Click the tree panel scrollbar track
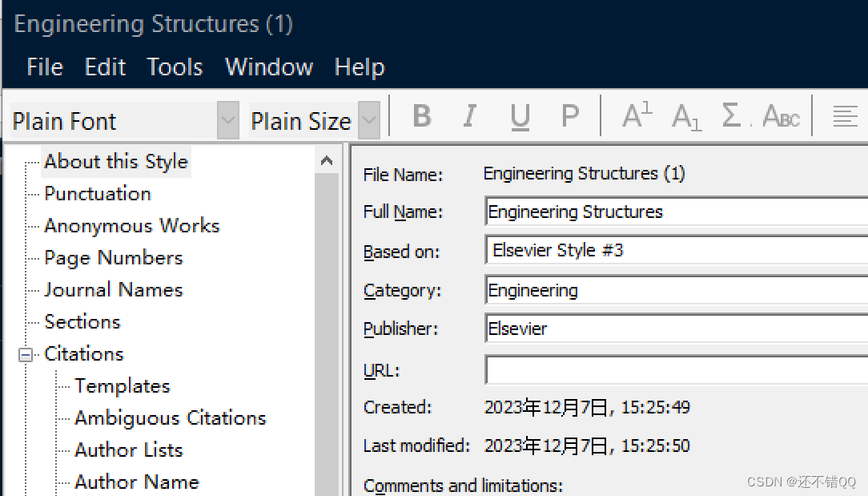 click(x=327, y=334)
